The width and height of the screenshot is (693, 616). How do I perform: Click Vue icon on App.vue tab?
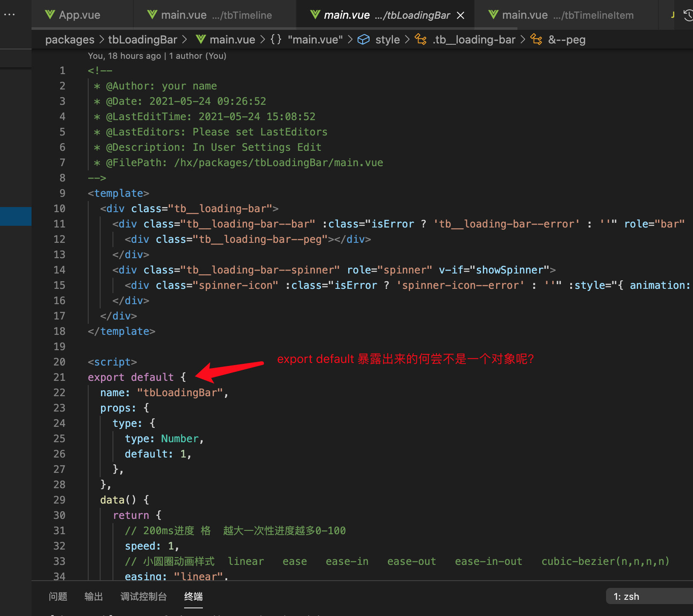[50, 15]
